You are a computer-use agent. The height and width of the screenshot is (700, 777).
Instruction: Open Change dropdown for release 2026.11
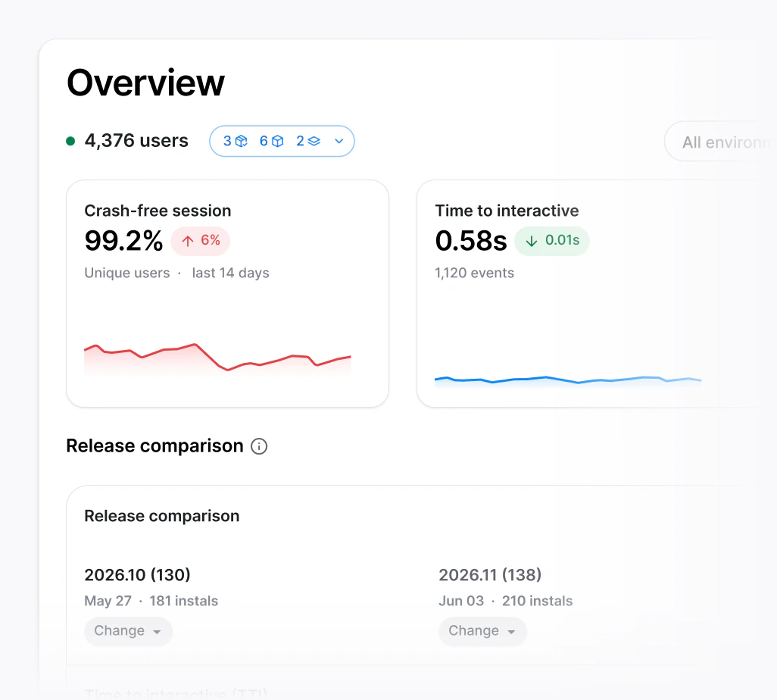482,631
